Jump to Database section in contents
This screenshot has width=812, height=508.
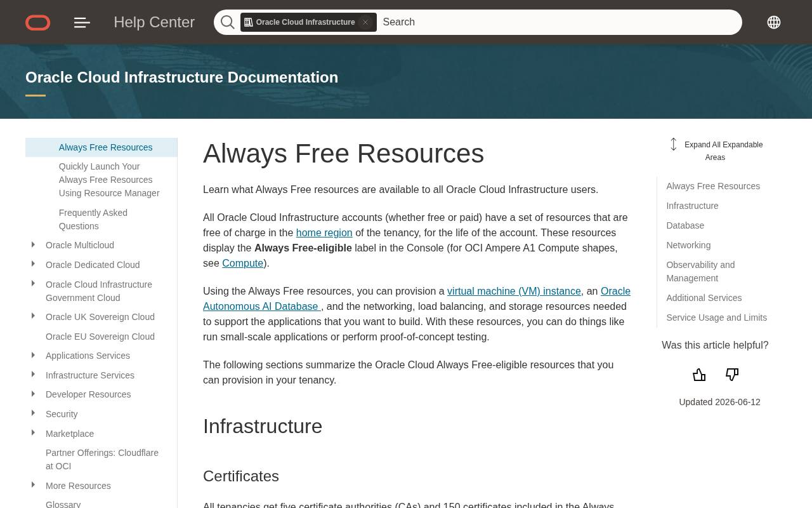[x=685, y=225]
